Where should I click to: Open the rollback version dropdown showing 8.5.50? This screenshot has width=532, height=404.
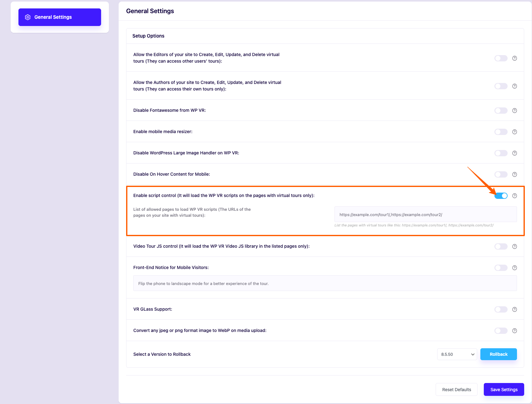457,354
